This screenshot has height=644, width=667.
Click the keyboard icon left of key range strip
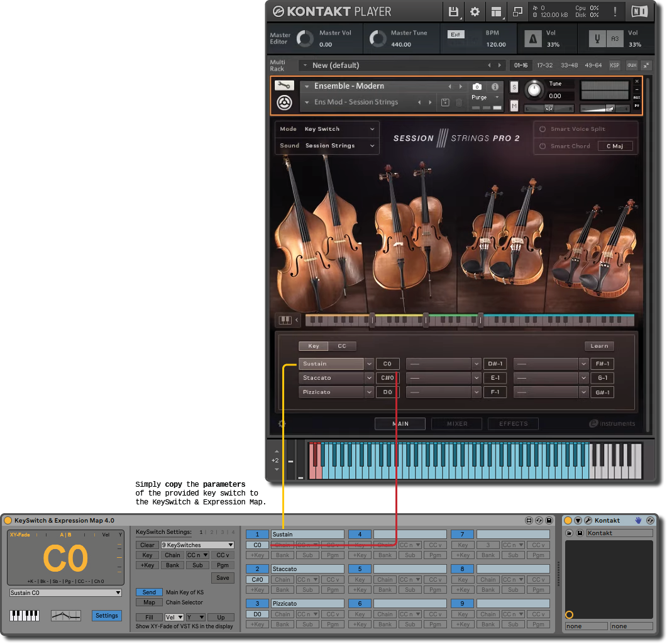285,320
